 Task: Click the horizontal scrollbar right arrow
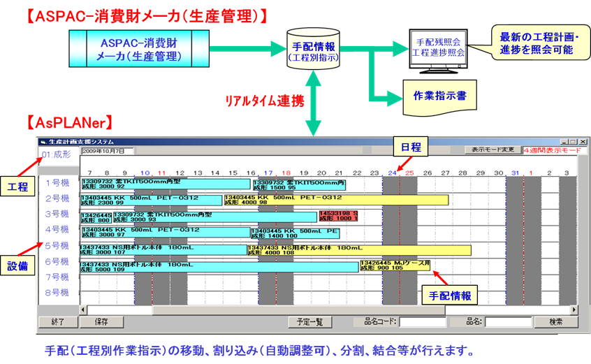(x=574, y=310)
